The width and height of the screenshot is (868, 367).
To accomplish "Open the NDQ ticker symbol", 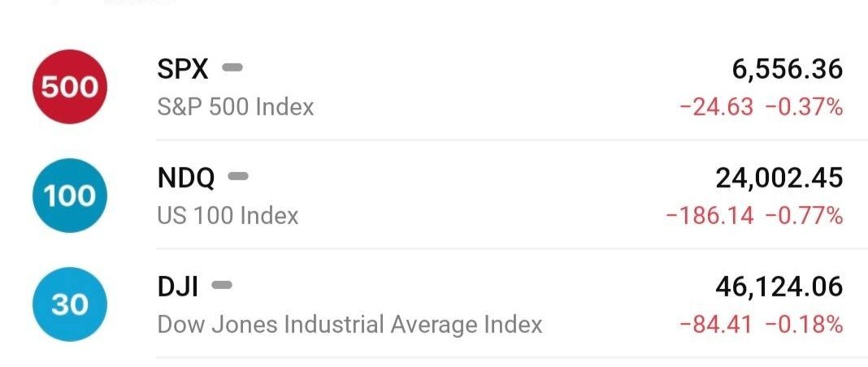I will point(186,178).
